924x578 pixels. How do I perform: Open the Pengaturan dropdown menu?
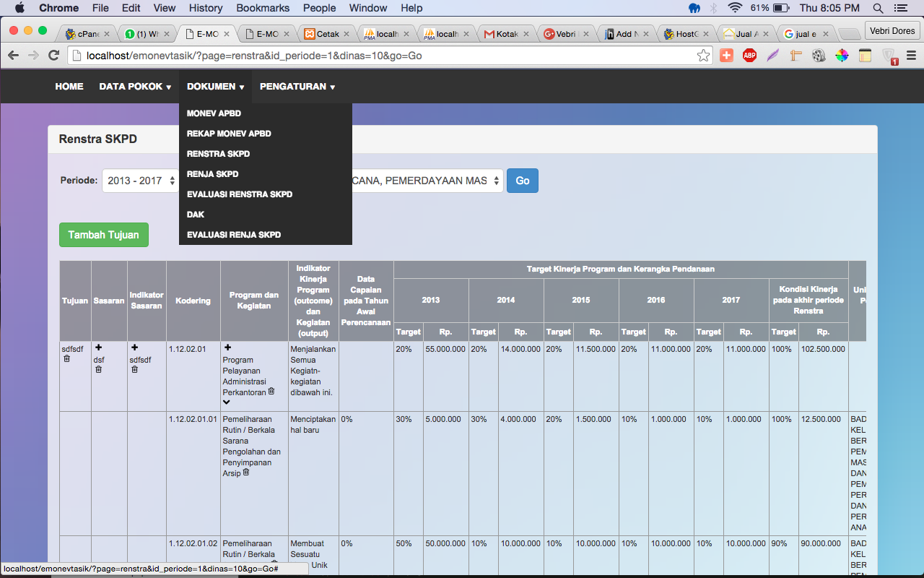pos(297,87)
